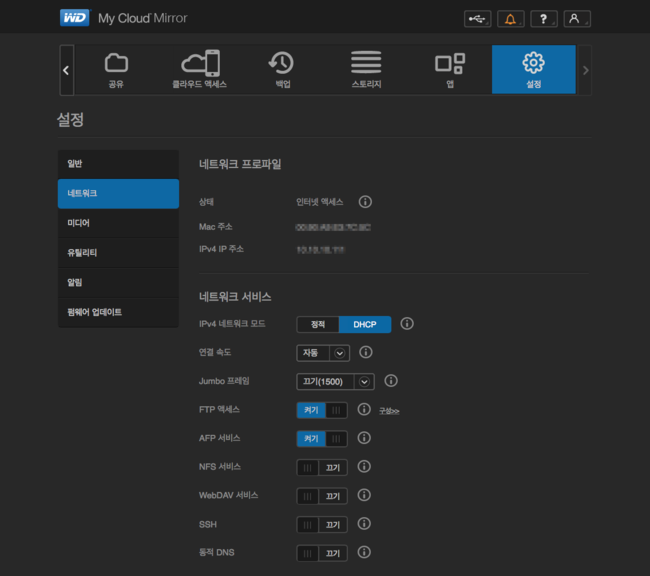This screenshot has height=576, width=650.
Task: Enable the NFS 서비스 switch
Action: (322, 467)
